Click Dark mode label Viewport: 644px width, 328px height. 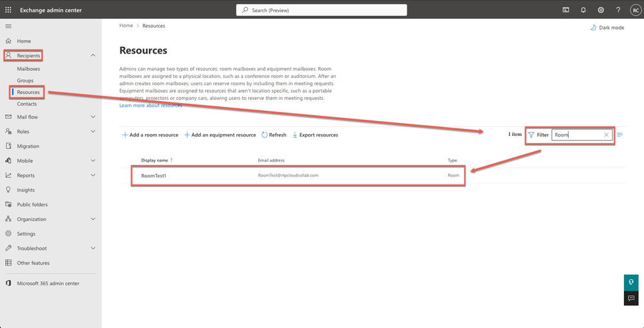tap(612, 28)
